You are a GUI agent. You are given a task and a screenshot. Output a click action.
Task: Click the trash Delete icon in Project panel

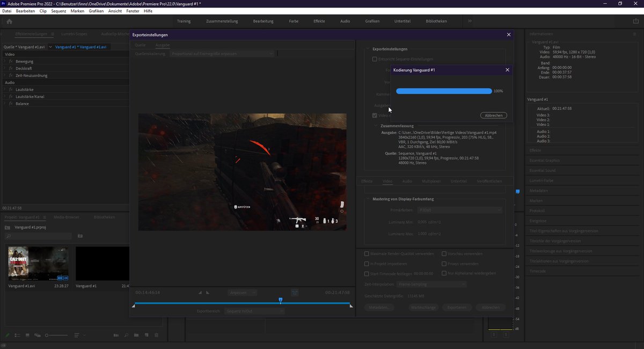click(156, 335)
